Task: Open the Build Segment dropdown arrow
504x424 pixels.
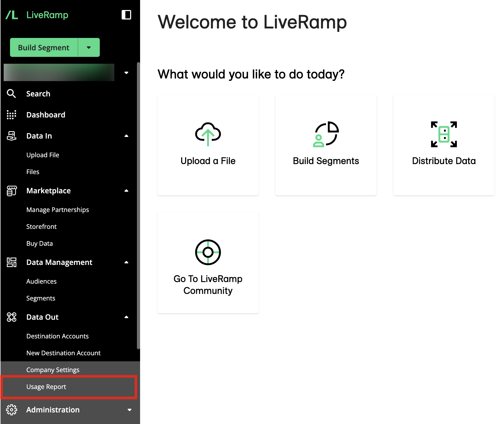Action: click(89, 47)
